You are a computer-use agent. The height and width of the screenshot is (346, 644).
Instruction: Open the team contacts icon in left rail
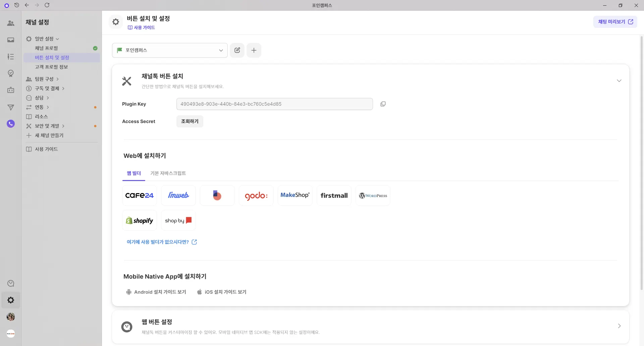[11, 23]
